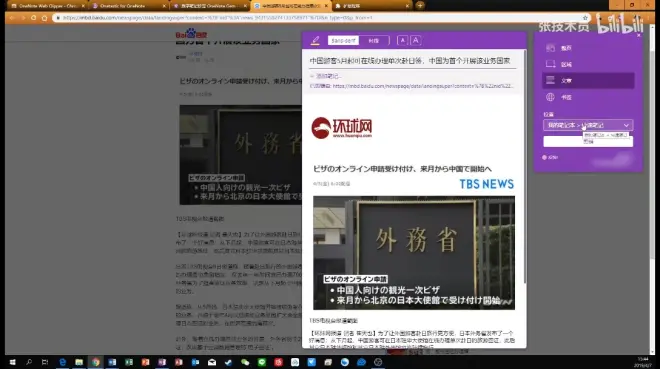The height and width of the screenshot is (369, 660).
Task: Open File Explorer from the taskbar
Action: click(79, 362)
